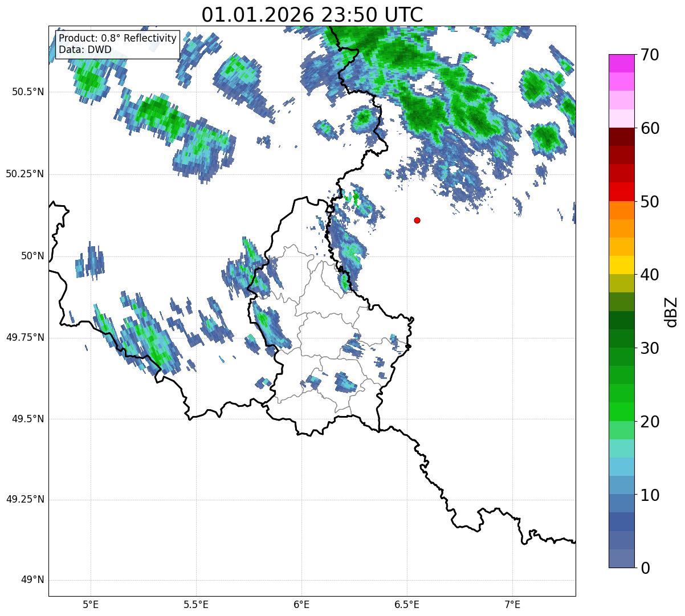Click the Data: DWD label

[85, 50]
